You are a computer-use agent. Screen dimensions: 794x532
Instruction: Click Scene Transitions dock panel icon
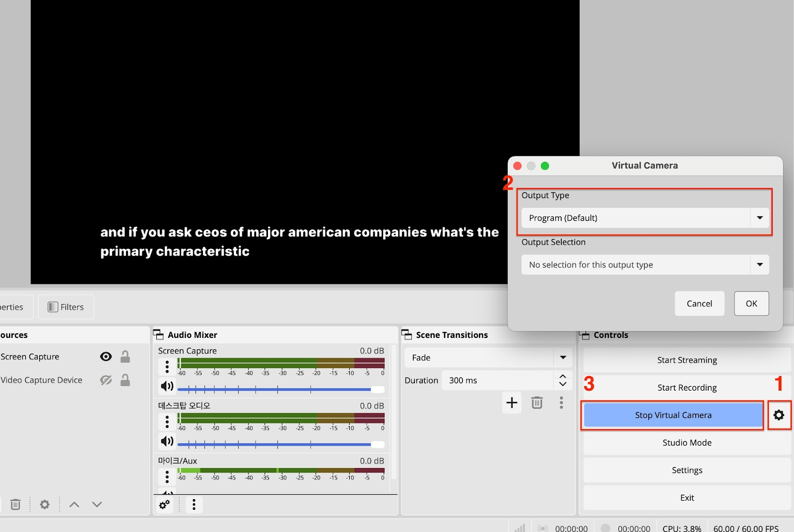point(406,334)
